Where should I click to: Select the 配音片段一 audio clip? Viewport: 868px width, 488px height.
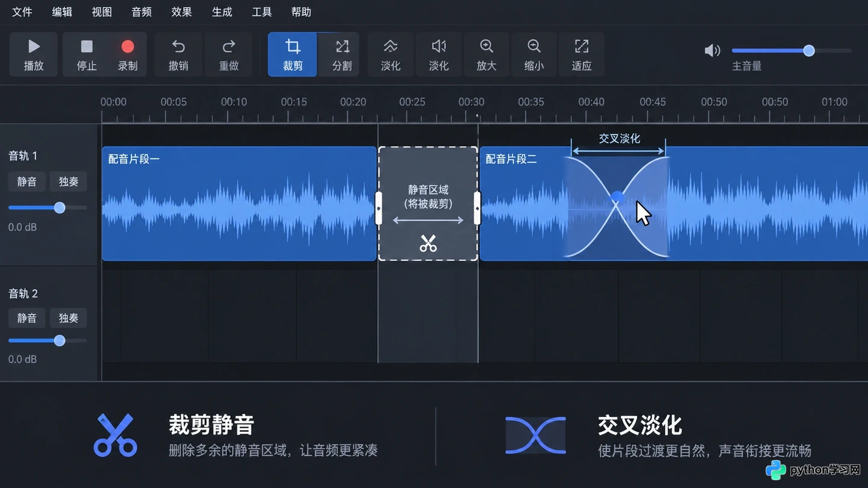click(x=239, y=204)
